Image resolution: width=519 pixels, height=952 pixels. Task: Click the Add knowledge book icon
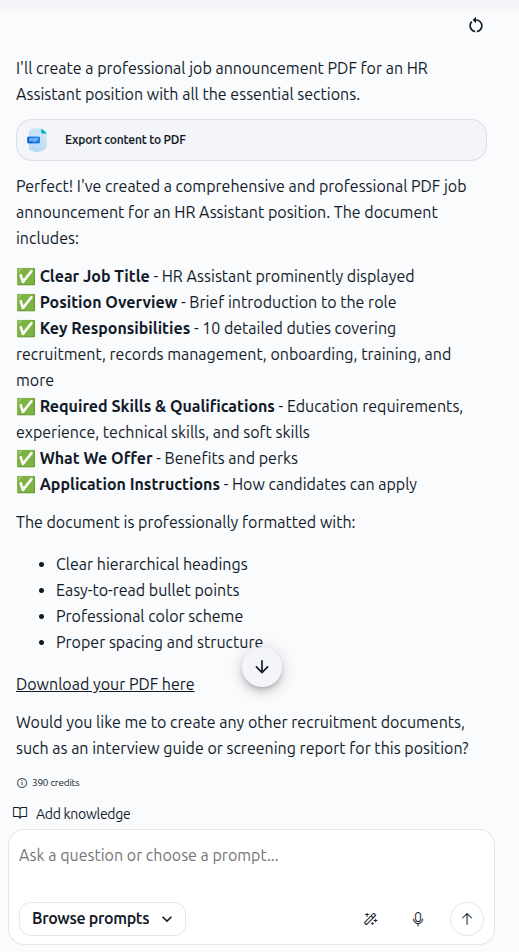coord(20,813)
